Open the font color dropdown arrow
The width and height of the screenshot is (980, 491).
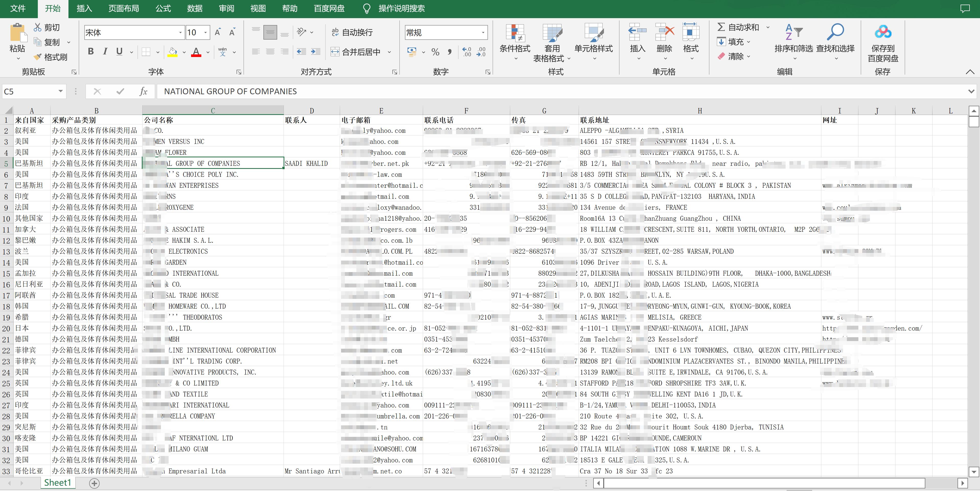coord(208,52)
